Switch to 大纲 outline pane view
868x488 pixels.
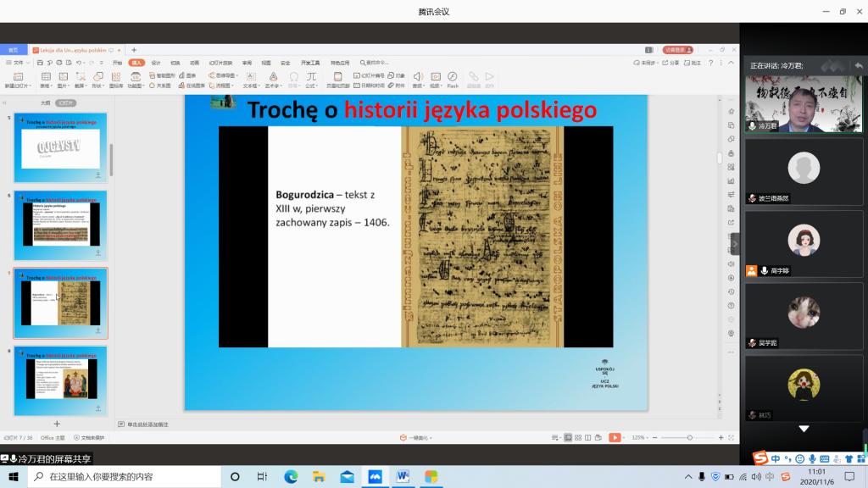coord(45,103)
